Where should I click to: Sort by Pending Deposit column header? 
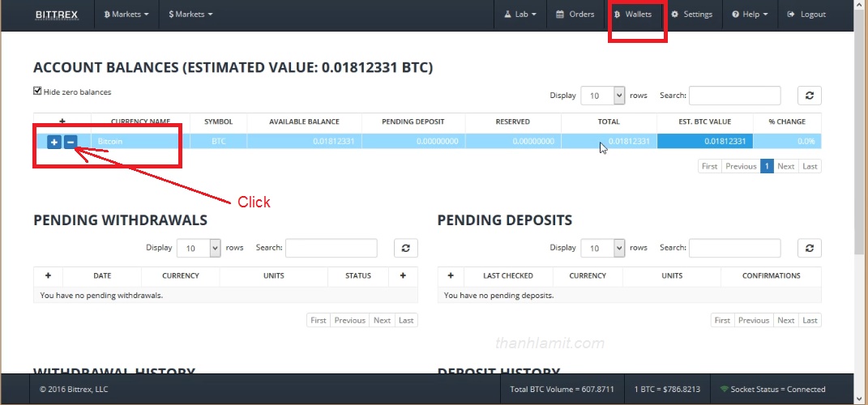pyautogui.click(x=413, y=122)
